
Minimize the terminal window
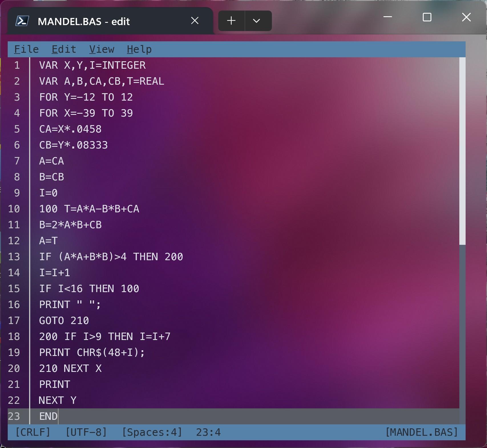[387, 17]
